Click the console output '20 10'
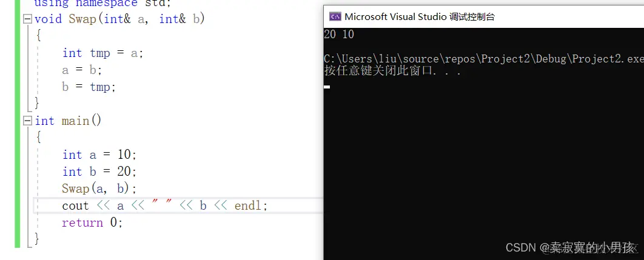The height and width of the screenshot is (260, 644). [339, 35]
